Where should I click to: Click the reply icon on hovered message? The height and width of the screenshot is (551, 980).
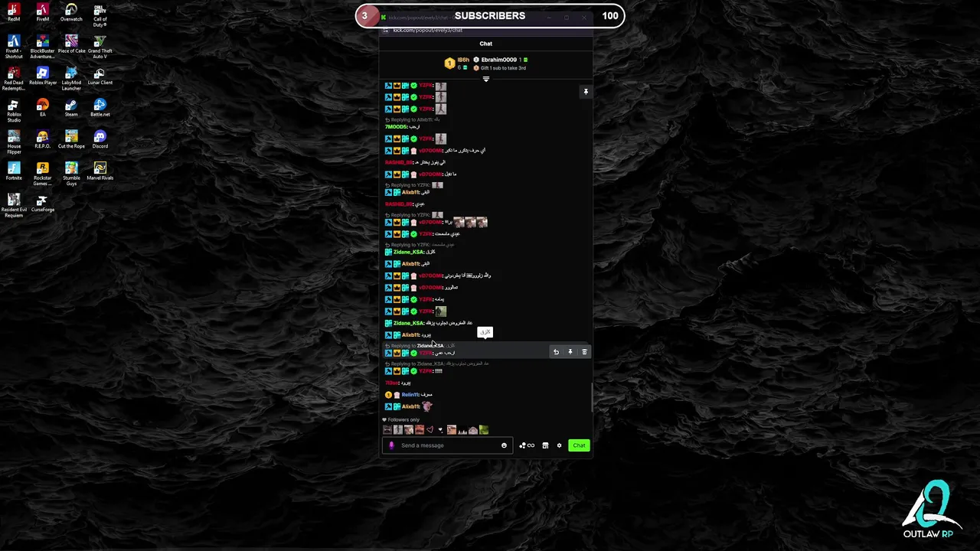coord(556,352)
